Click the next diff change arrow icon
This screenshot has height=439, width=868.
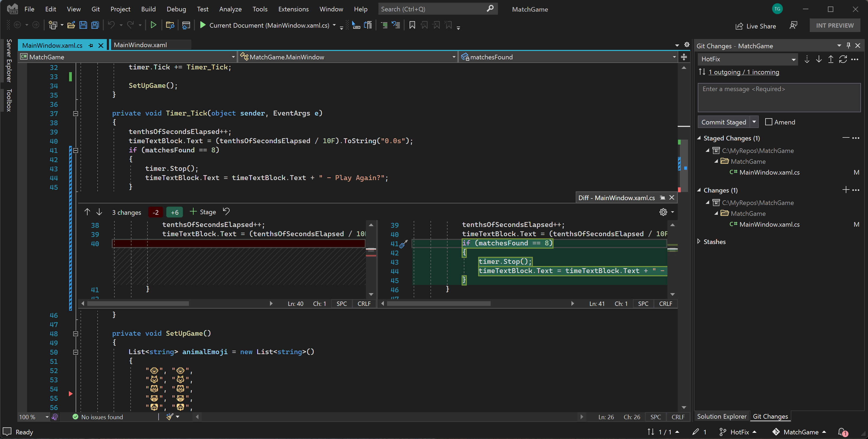[99, 212]
